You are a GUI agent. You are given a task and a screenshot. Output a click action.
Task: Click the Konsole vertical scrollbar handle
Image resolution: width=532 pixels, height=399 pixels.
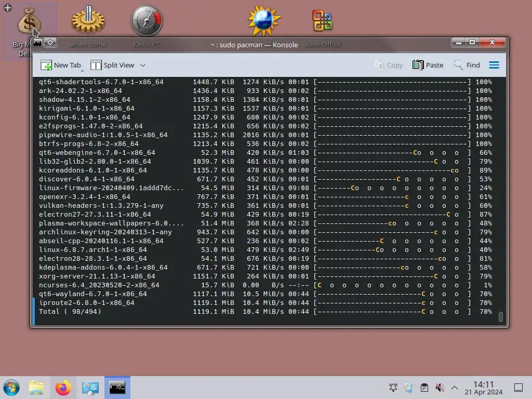coord(500,316)
